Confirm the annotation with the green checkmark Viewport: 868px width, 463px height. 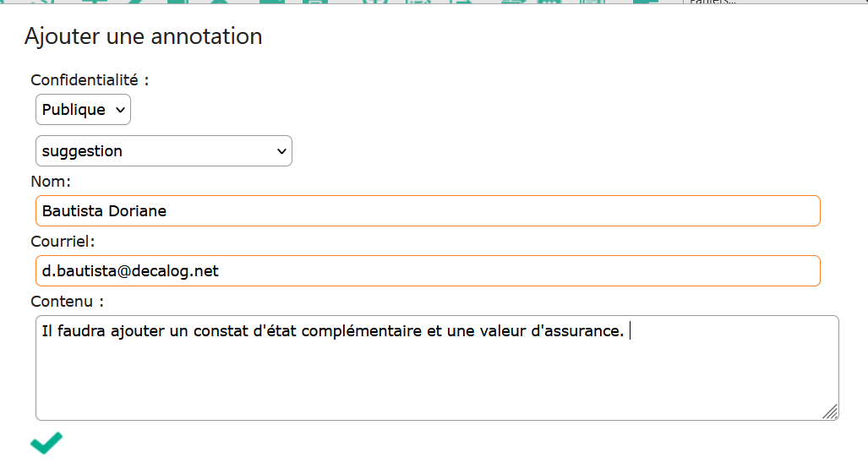coord(46,443)
